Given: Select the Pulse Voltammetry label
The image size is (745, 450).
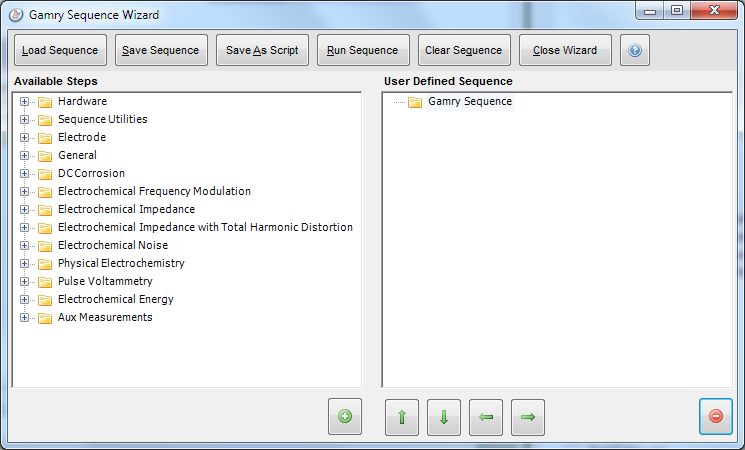Looking at the screenshot, I should click(105, 282).
